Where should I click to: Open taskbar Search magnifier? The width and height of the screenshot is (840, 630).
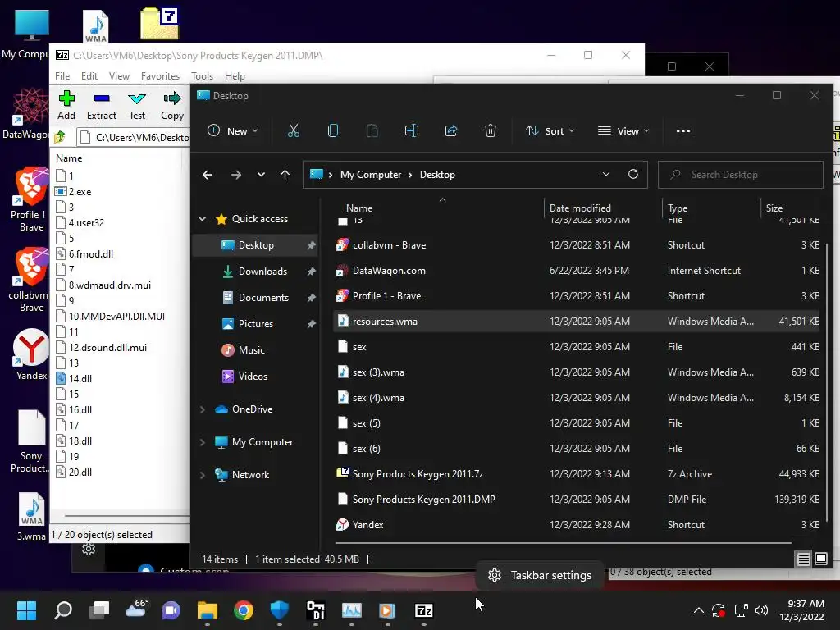pyautogui.click(x=63, y=610)
